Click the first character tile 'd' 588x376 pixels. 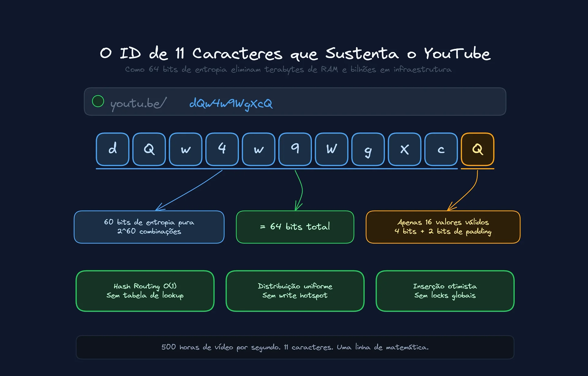112,149
